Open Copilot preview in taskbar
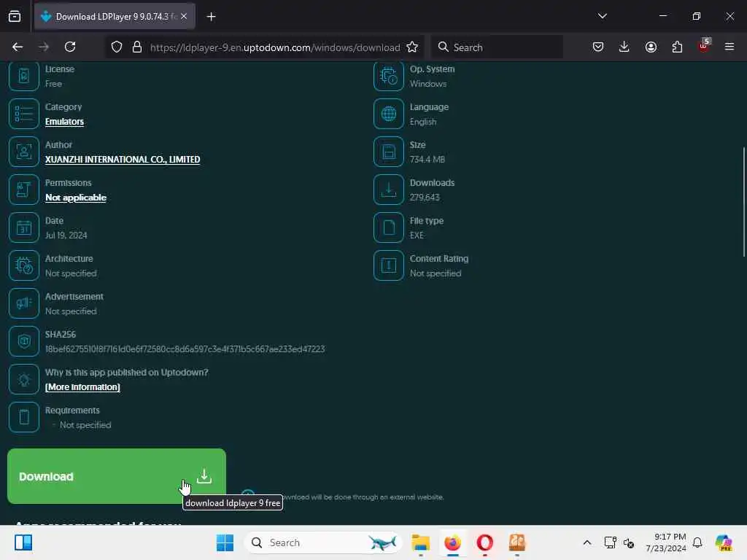747x560 pixels. pos(724,542)
